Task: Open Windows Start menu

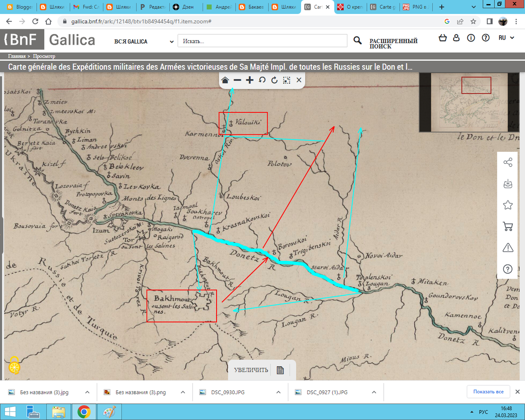Action: pyautogui.click(x=10, y=412)
